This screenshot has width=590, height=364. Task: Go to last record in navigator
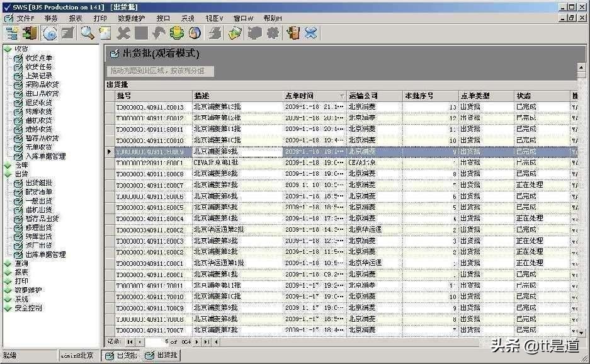pyautogui.click(x=207, y=342)
